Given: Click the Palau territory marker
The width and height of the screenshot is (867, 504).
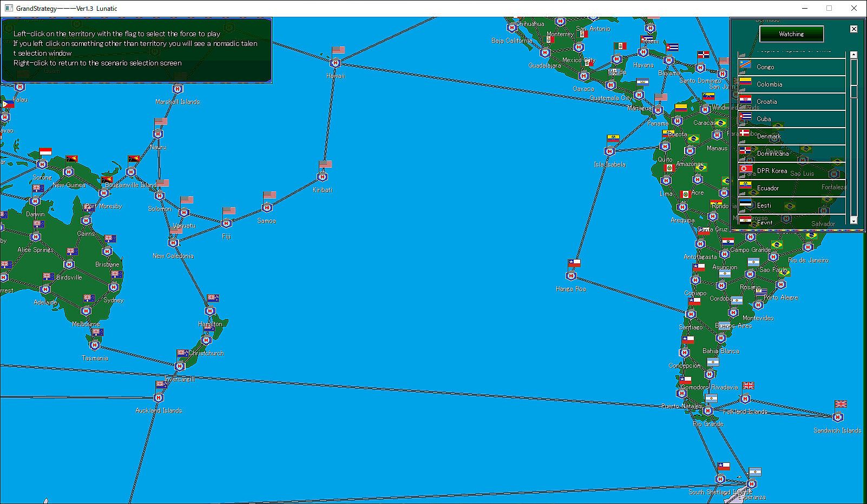Looking at the screenshot, I should pyautogui.click(x=20, y=87).
